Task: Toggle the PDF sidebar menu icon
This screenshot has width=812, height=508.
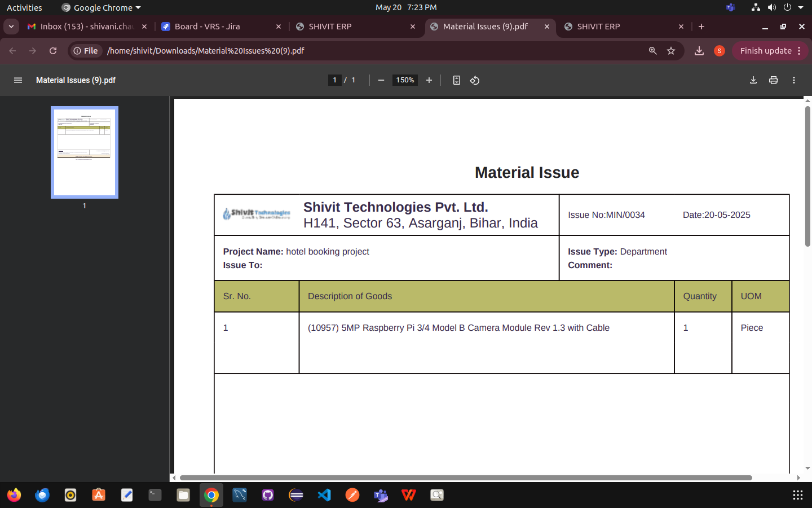Action: click(x=18, y=80)
